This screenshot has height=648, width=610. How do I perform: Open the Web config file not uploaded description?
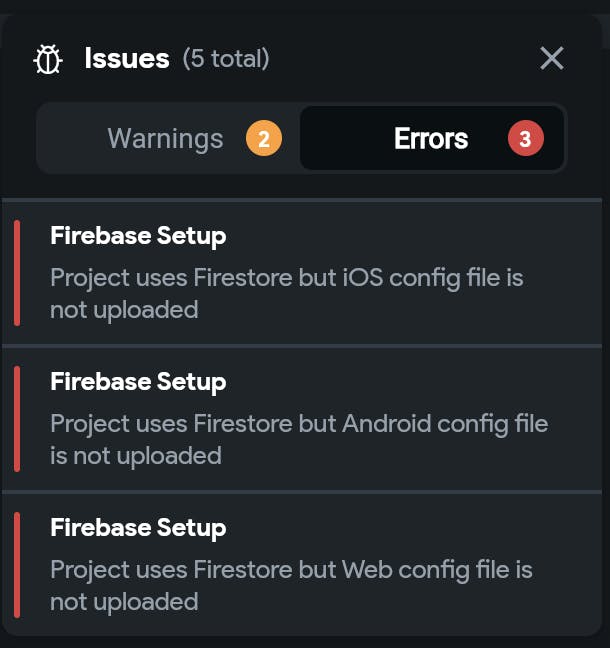click(x=290, y=585)
